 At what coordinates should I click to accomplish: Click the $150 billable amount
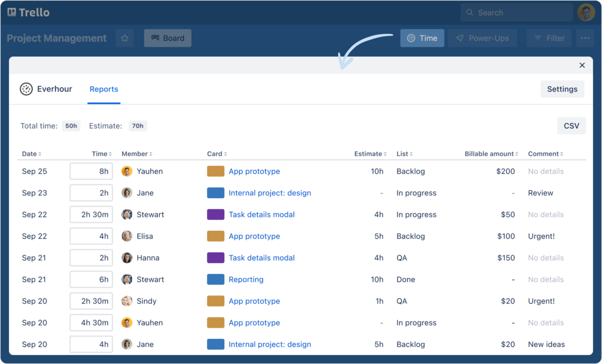coord(506,258)
